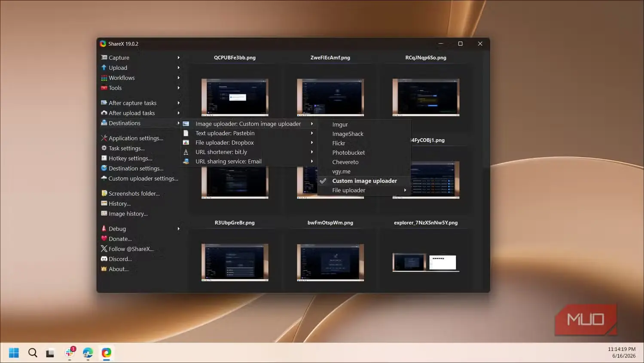The image size is (644, 363).
Task: Open Windows taskbar Search
Action: (33, 353)
